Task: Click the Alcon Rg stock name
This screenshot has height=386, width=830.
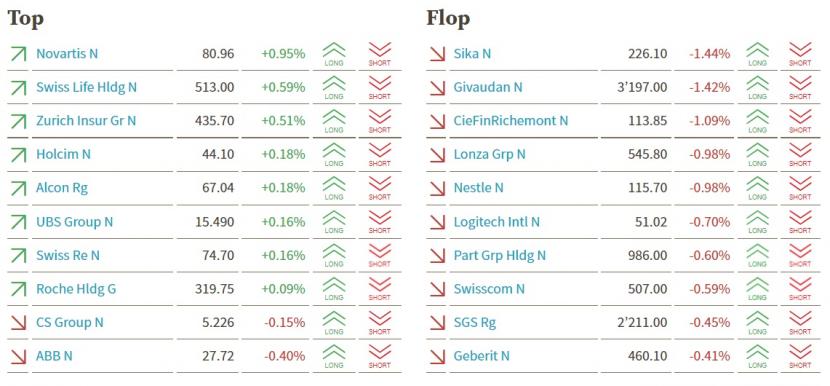Action: [x=62, y=188]
